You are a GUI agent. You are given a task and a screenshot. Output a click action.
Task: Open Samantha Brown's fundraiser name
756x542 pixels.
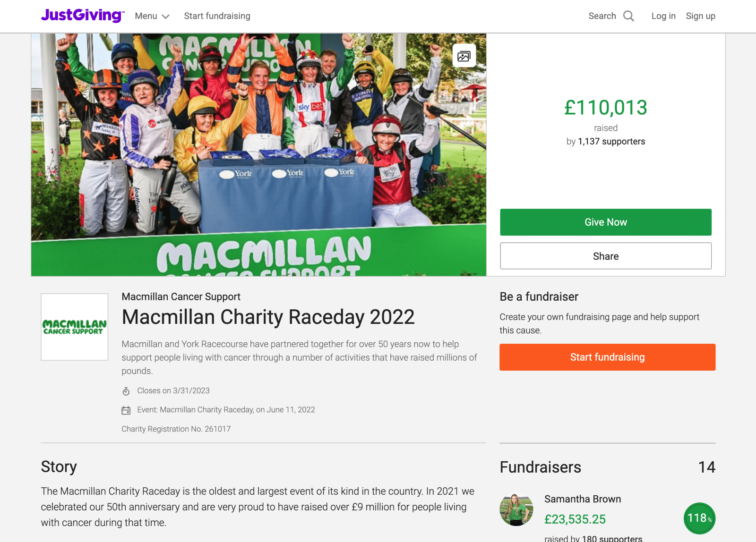tap(583, 499)
